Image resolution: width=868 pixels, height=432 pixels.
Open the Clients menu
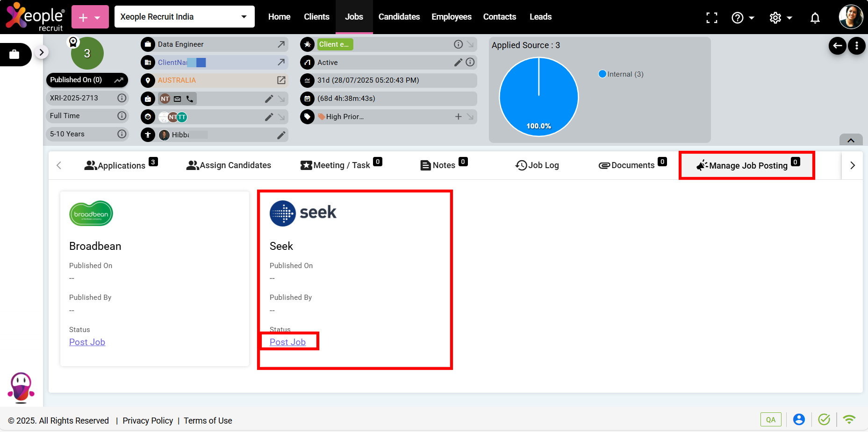point(316,17)
